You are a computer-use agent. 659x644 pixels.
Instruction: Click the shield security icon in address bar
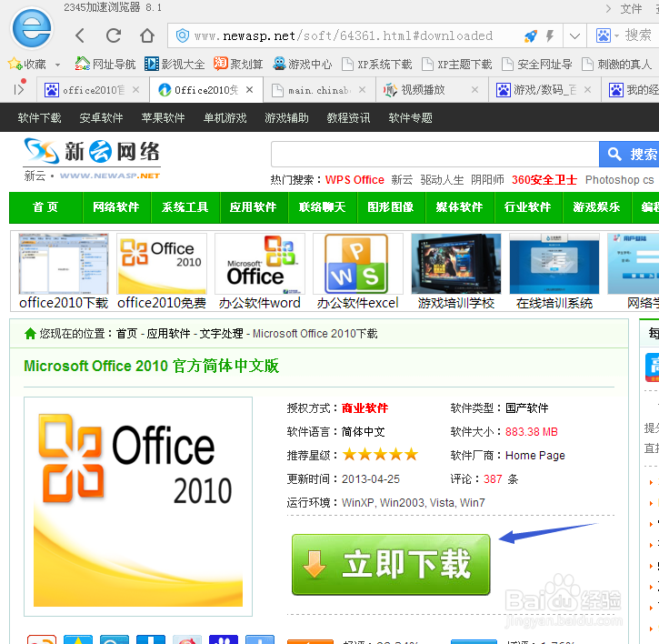pos(182,35)
